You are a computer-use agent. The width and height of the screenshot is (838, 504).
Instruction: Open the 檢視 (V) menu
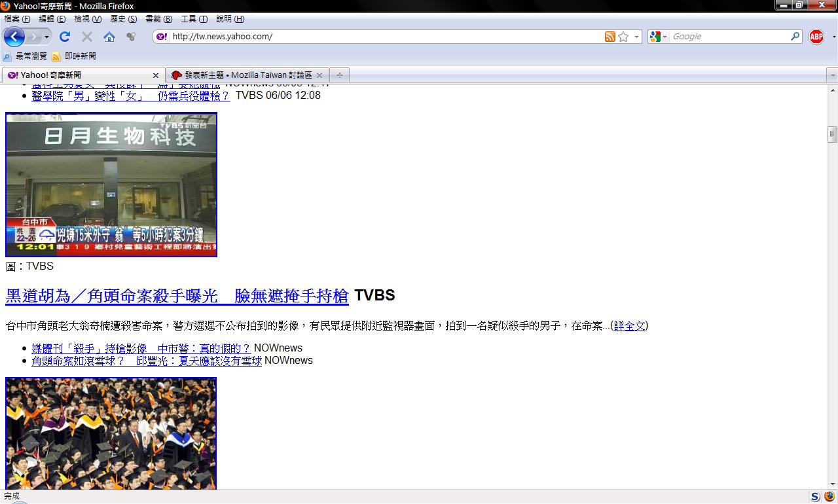88,19
